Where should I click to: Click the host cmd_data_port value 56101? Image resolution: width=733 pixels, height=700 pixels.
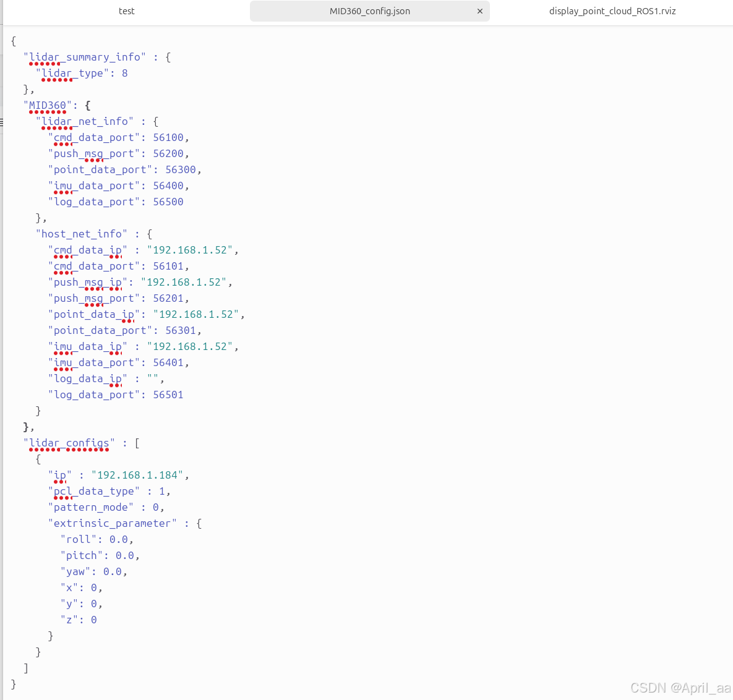point(168,267)
